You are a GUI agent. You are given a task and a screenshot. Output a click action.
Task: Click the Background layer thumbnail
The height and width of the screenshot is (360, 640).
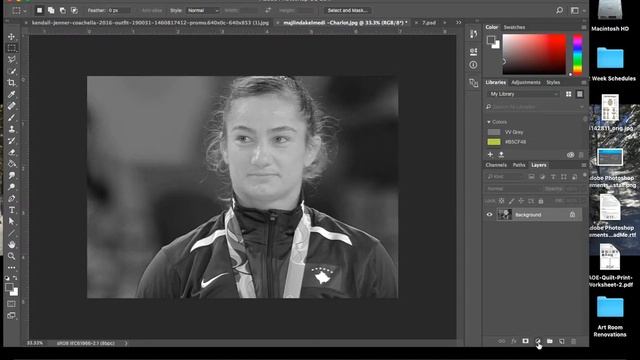(x=505, y=214)
